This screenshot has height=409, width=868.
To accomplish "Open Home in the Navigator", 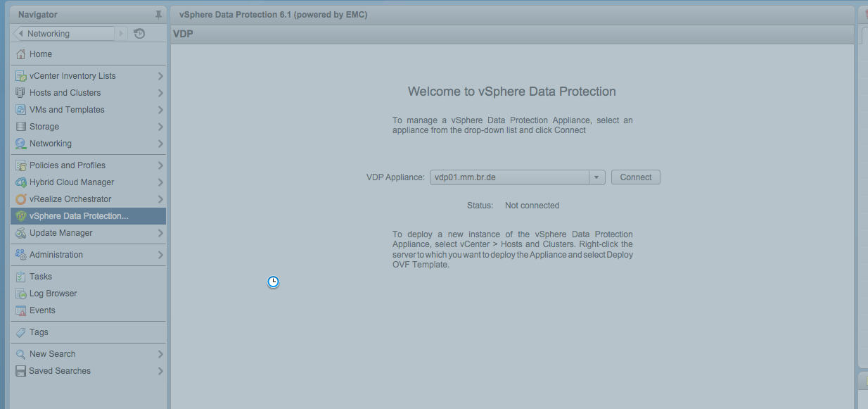I will pos(89,54).
